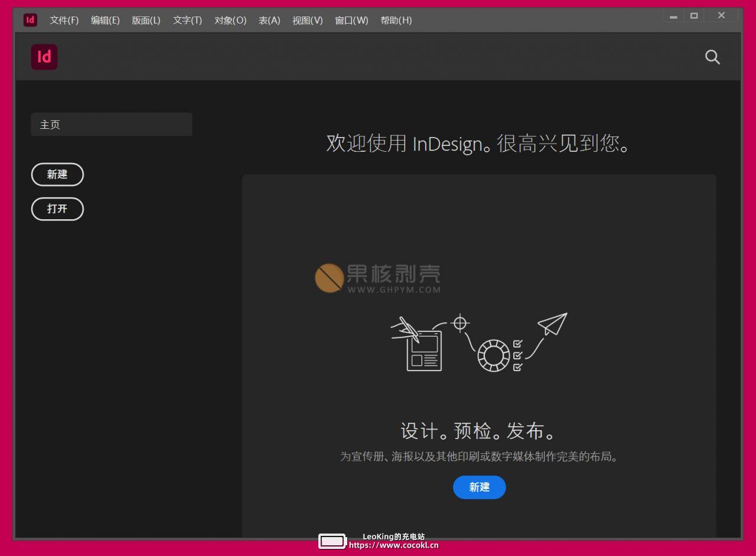
Task: Click the InDesign logo in the title bar
Action: 30,20
